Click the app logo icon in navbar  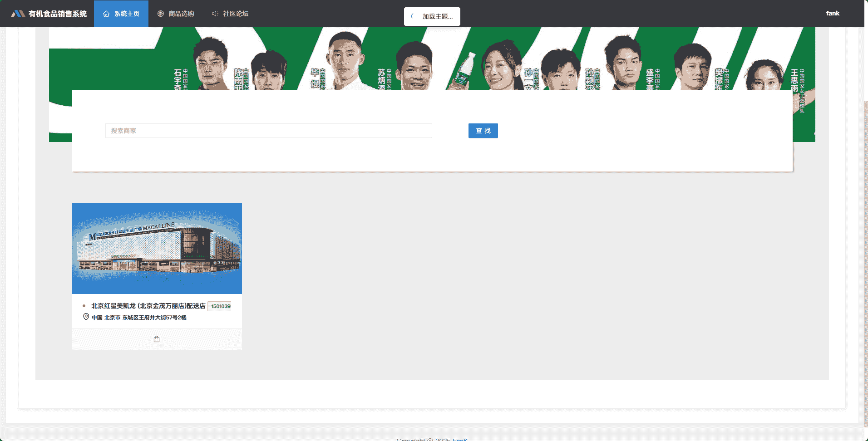point(18,14)
